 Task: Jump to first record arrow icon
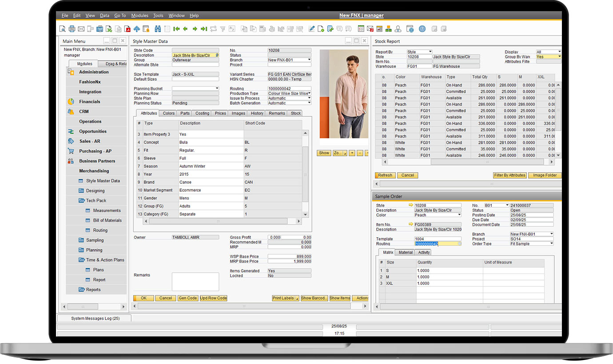(176, 29)
